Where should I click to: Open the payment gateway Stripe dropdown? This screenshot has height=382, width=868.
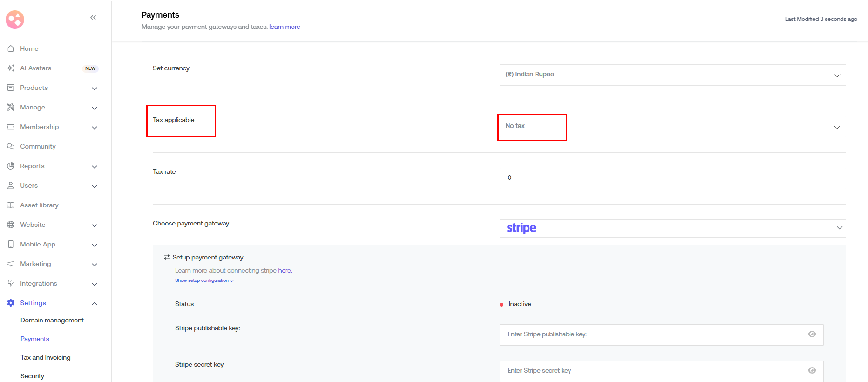(672, 228)
